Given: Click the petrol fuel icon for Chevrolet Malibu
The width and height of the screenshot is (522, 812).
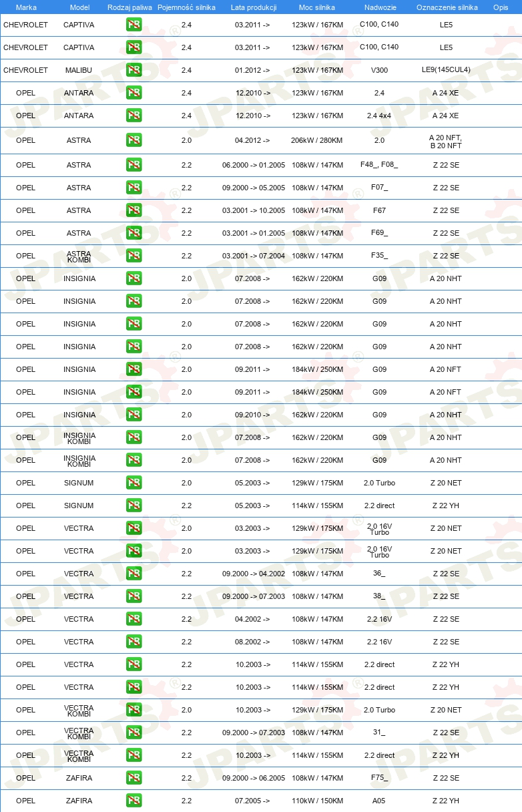Looking at the screenshot, I should point(134,70).
